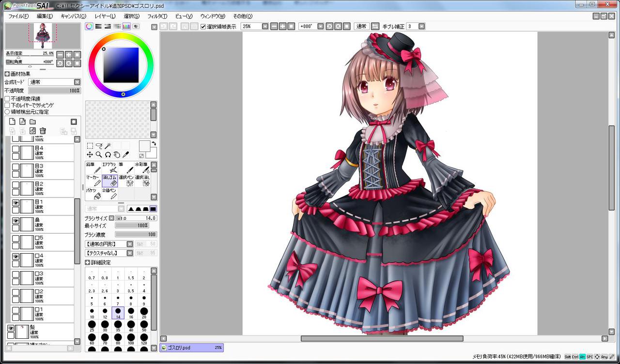Select the Bucket (バケツ) tool

[x=93, y=194]
